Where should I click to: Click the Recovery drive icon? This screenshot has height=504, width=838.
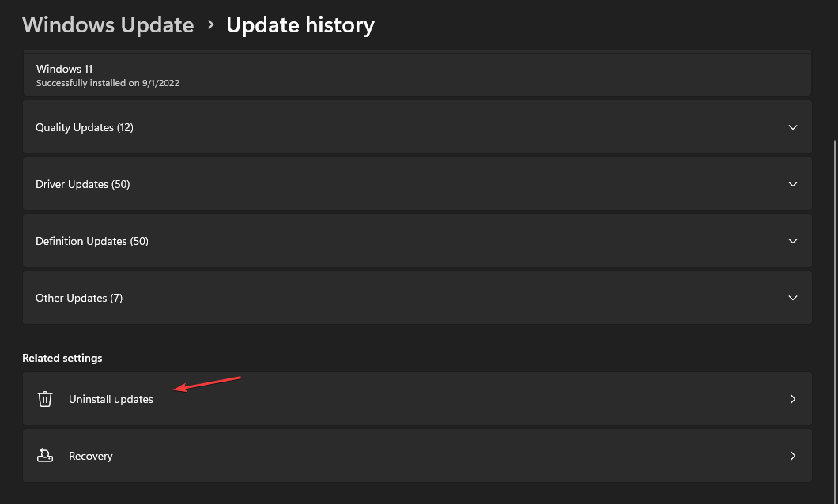point(45,455)
